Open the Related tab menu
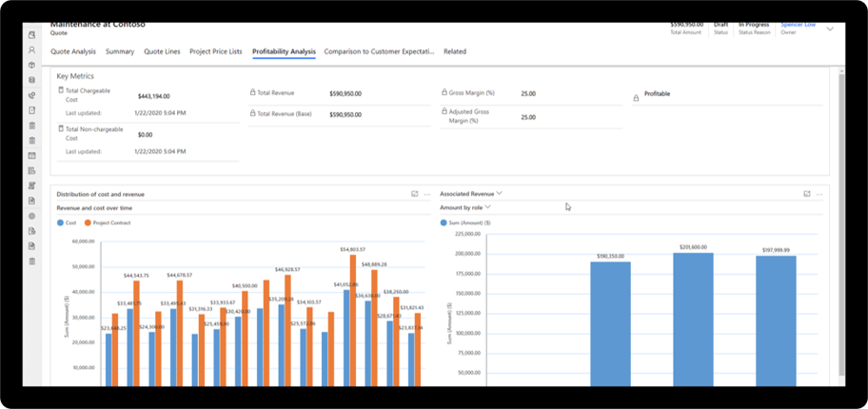Viewport: 868px width, 409px height. click(455, 51)
